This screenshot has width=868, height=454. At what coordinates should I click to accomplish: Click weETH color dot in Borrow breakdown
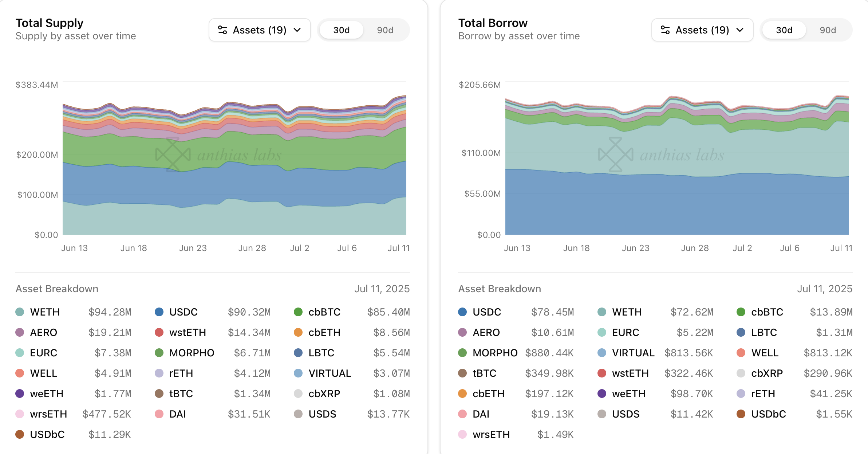(x=602, y=394)
